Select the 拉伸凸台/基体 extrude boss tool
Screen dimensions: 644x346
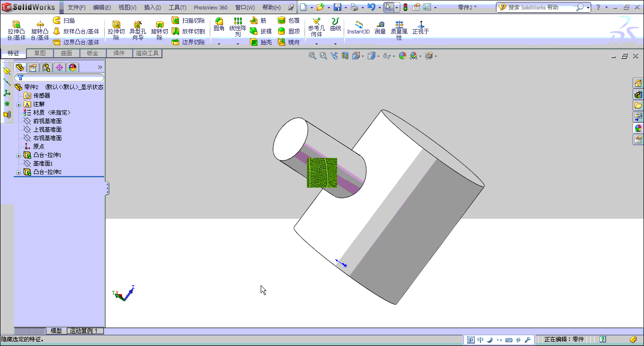click(17, 31)
